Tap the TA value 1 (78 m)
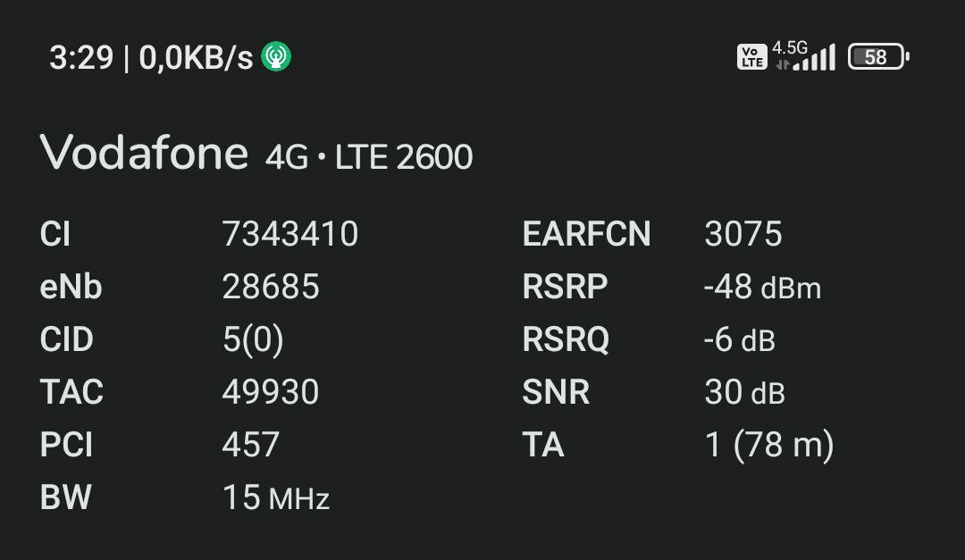 point(769,445)
